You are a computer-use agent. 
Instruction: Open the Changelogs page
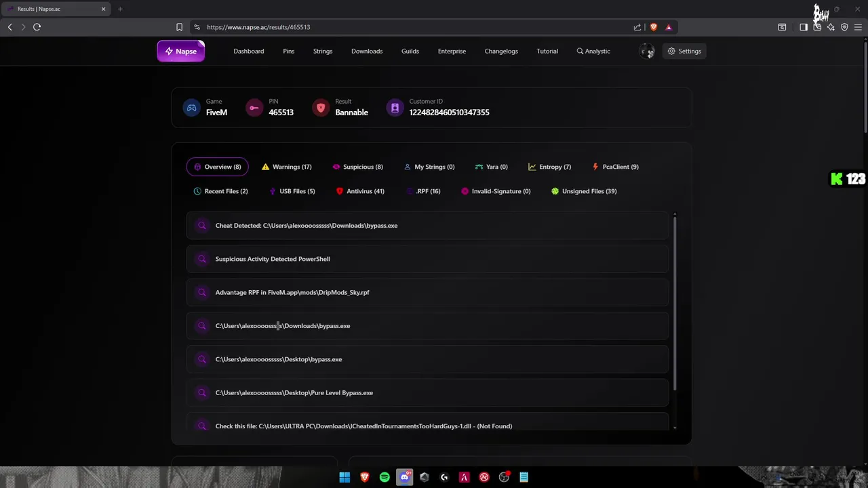[501, 51]
